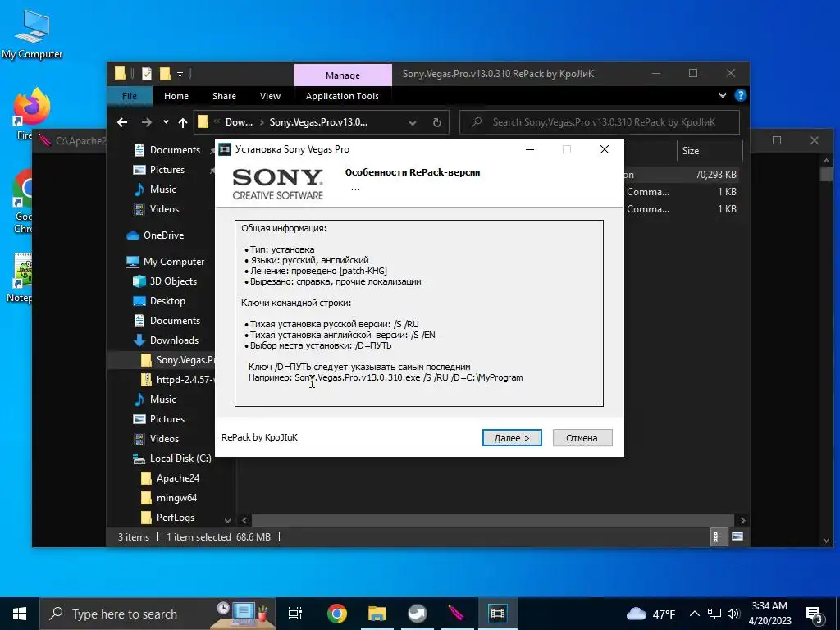840x630 pixels.
Task: Open the Application Tools tab
Action: (x=342, y=96)
